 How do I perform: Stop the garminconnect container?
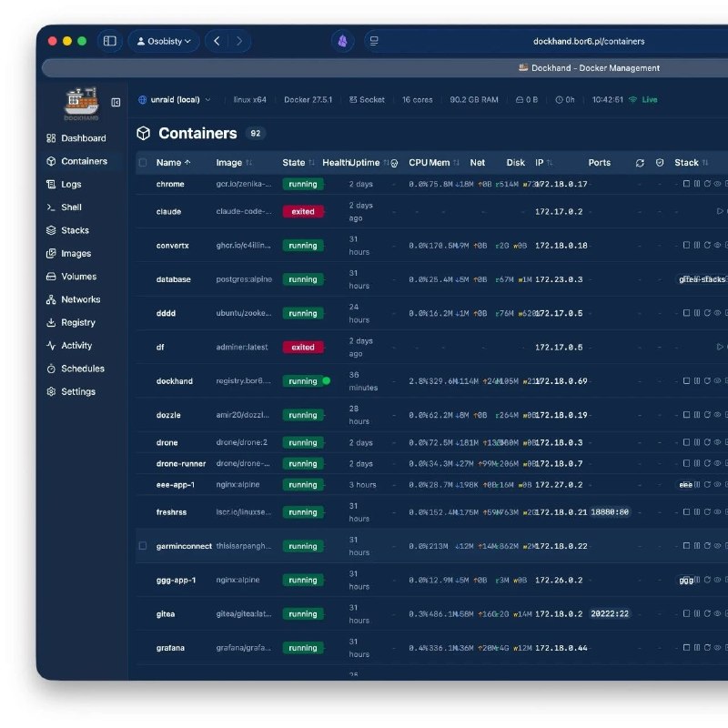pos(686,545)
